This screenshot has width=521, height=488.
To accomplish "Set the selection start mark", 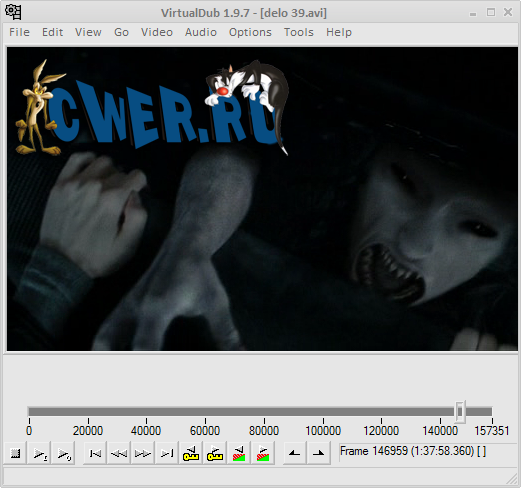I will pyautogui.click(x=295, y=453).
